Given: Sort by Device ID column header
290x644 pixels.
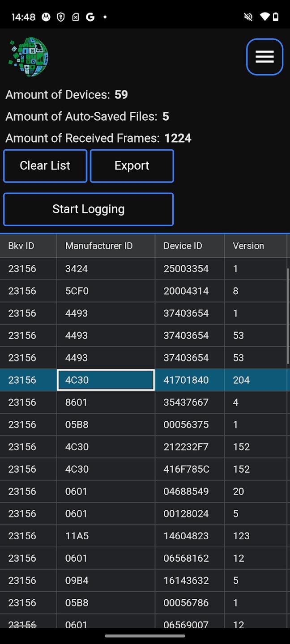Looking at the screenshot, I should point(183,246).
